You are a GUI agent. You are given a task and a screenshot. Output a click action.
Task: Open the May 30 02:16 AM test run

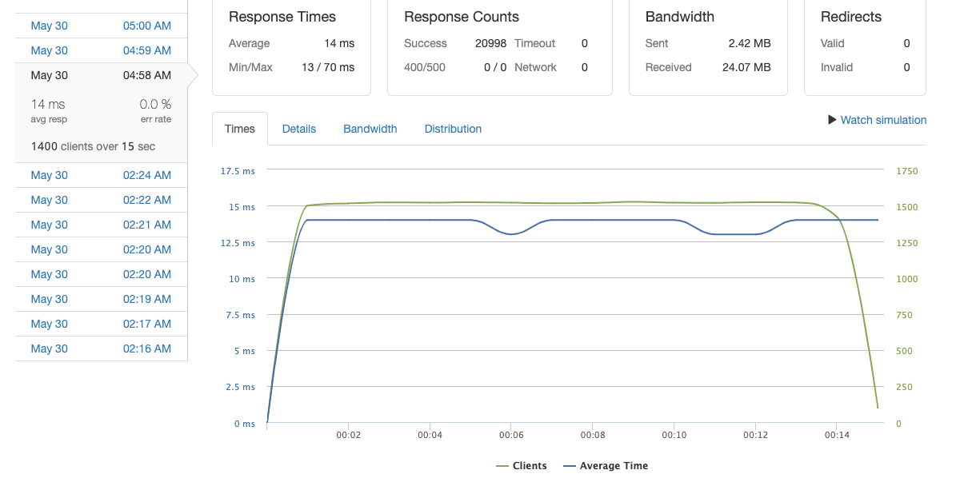pyautogui.click(x=101, y=349)
